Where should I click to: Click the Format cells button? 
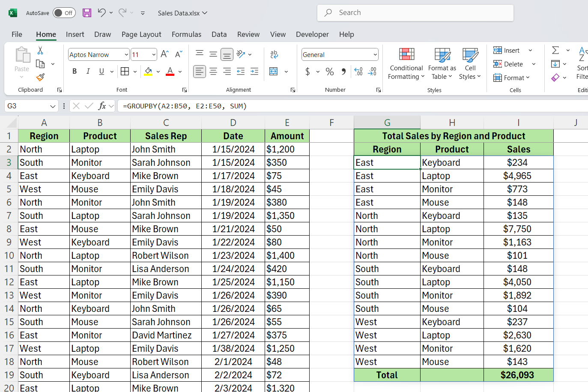(511, 78)
